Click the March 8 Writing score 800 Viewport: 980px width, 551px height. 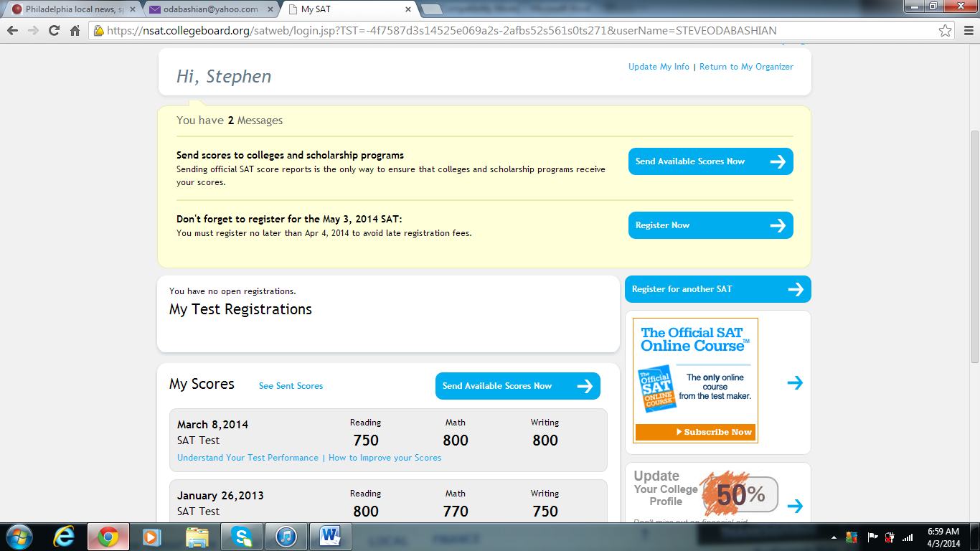[x=545, y=441]
